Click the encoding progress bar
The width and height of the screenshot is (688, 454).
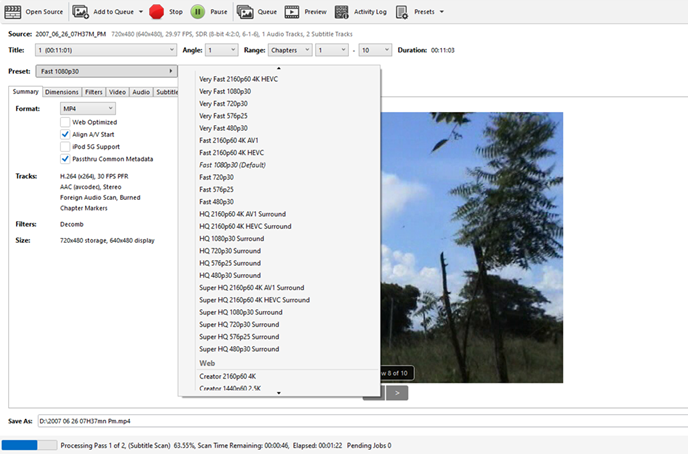28,445
